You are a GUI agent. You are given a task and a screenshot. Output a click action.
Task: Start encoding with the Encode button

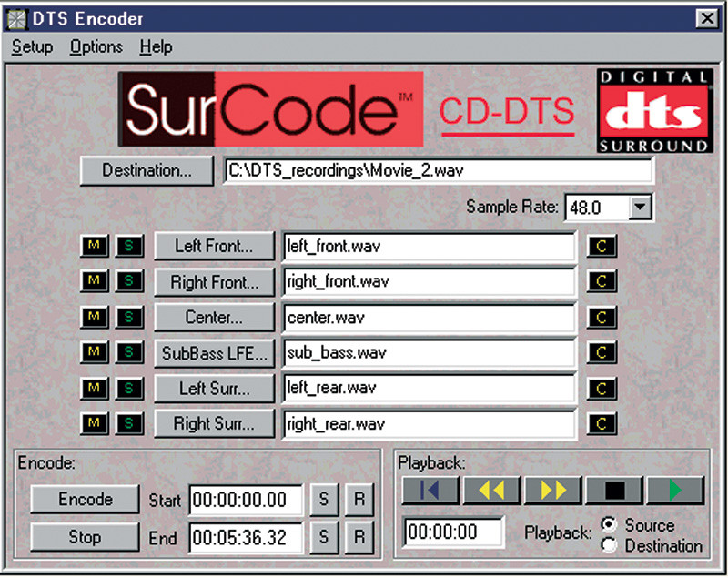point(85,499)
